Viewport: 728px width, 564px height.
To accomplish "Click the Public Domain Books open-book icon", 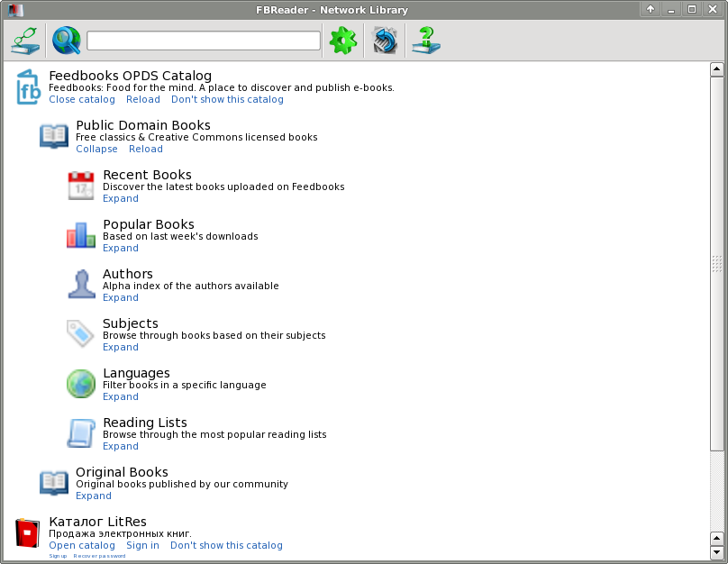I will (54, 136).
